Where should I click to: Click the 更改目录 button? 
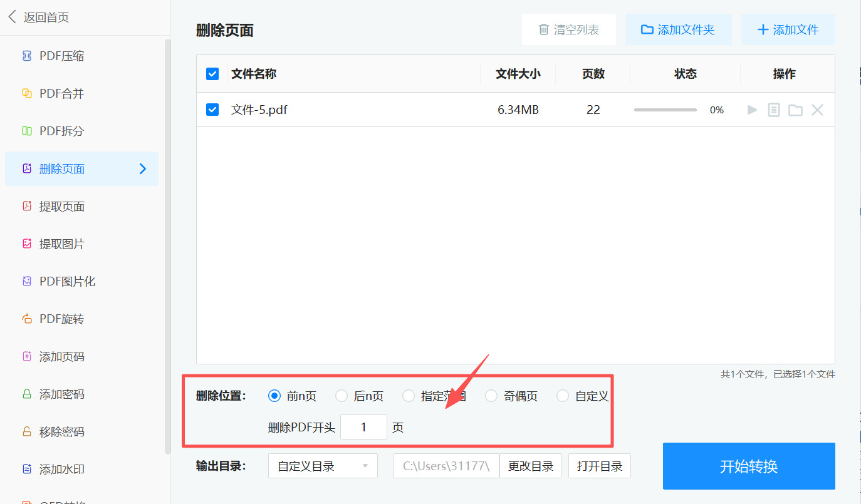[x=531, y=466]
